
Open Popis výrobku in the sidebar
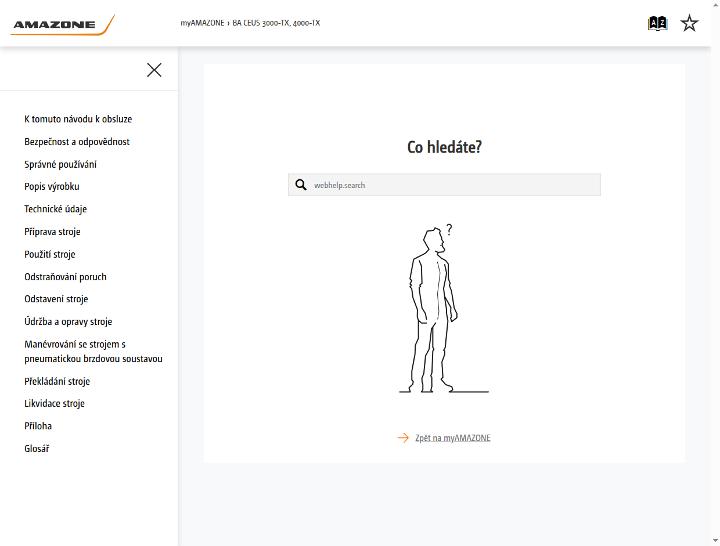52,186
